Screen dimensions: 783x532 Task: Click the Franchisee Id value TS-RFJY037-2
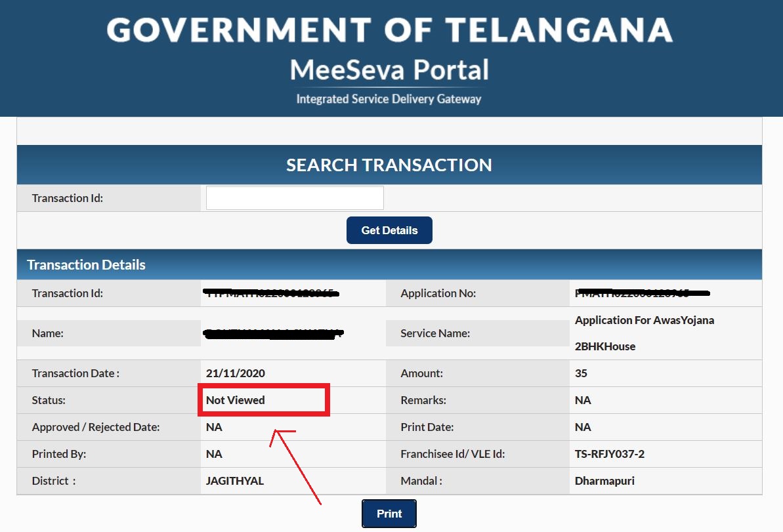click(x=608, y=453)
